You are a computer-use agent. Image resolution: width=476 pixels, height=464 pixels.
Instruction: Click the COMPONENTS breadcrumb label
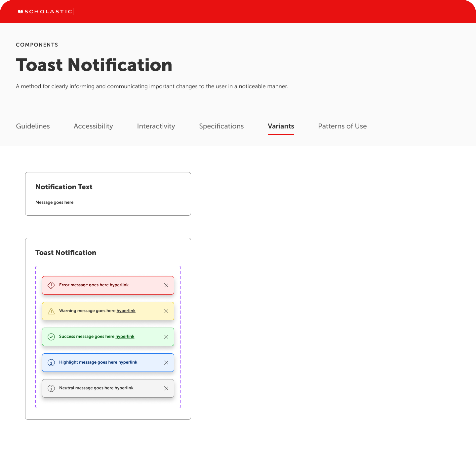tap(37, 45)
